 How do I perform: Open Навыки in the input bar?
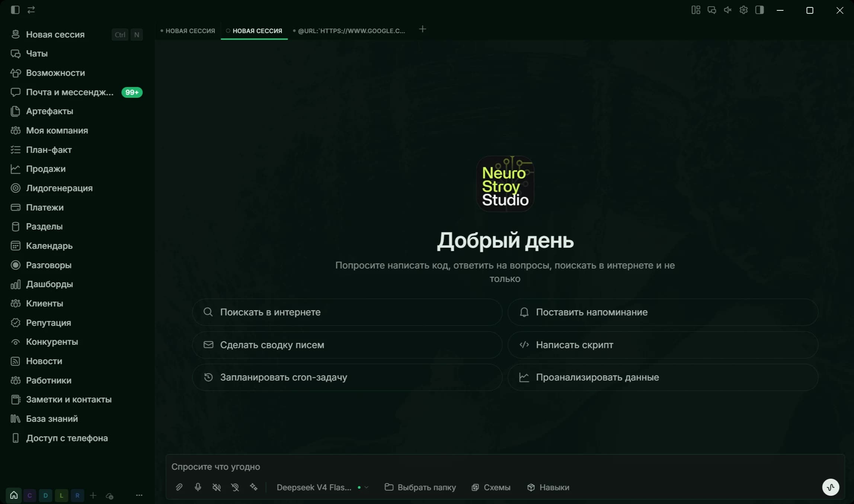point(548,487)
